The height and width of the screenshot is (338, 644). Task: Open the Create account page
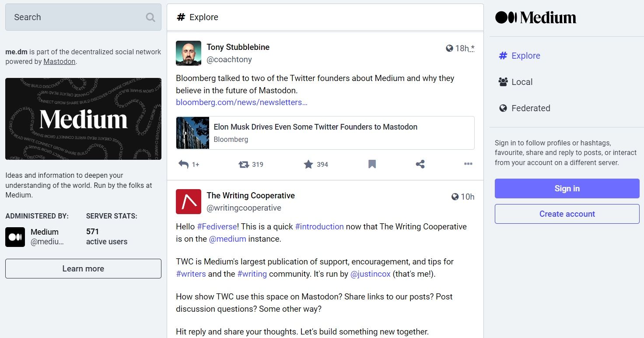point(567,214)
